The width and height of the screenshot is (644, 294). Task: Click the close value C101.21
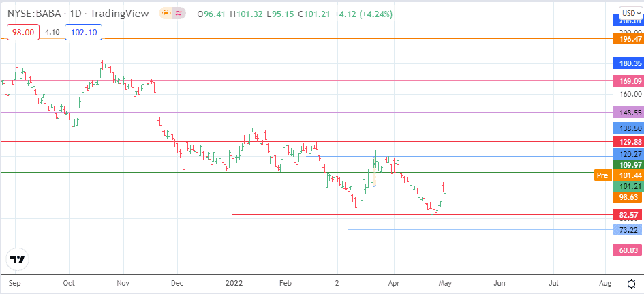click(316, 14)
